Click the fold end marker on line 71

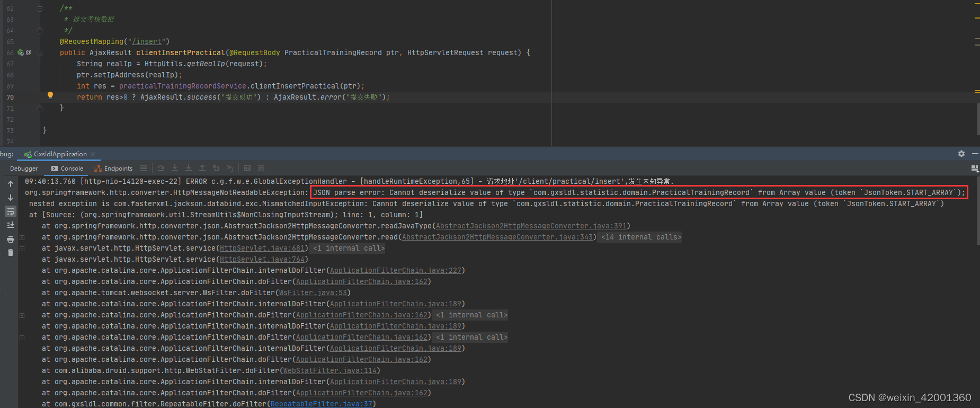click(x=40, y=108)
